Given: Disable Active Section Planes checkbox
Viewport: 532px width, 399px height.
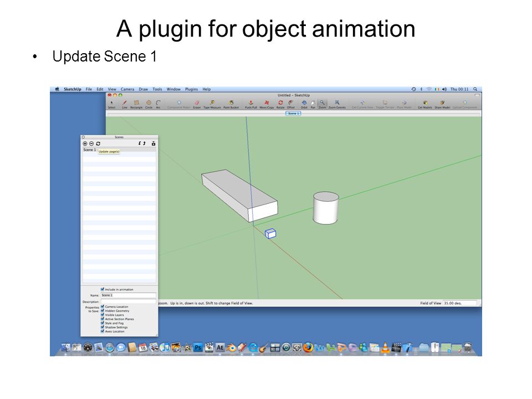Looking at the screenshot, I should [x=103, y=319].
